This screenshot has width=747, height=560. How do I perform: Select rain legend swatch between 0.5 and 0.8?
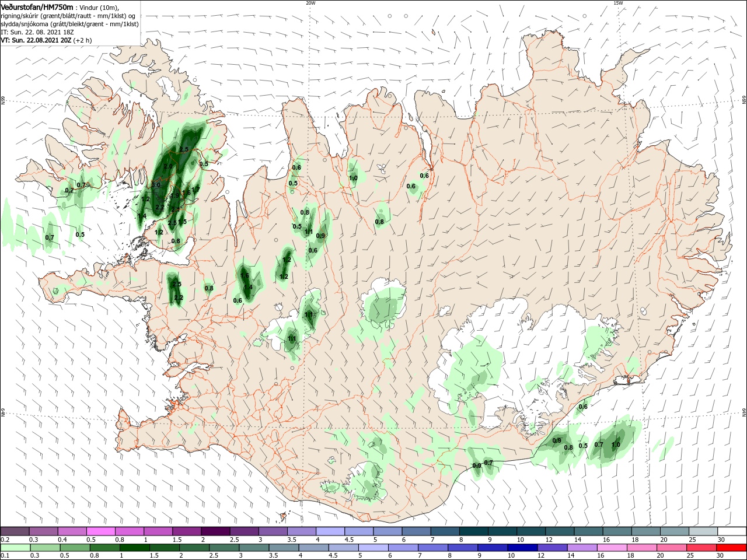click(x=74, y=548)
